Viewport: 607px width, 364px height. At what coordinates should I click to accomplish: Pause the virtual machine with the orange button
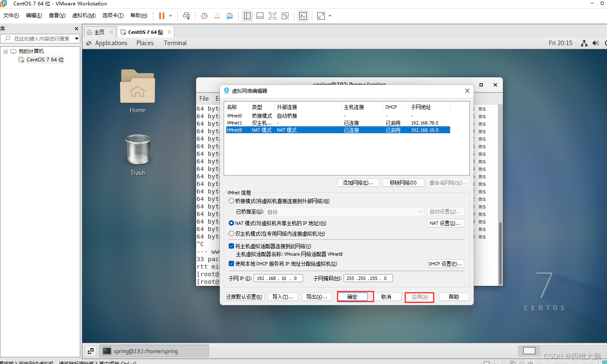pos(162,16)
